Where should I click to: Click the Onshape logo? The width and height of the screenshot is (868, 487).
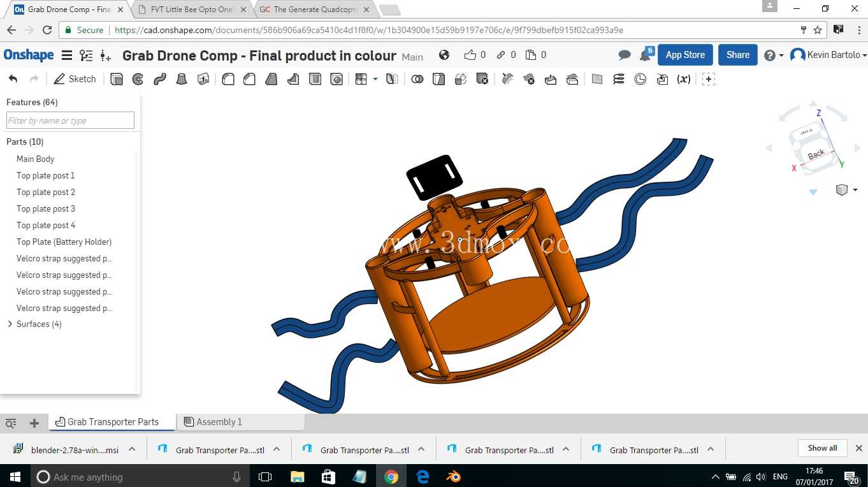(x=29, y=55)
